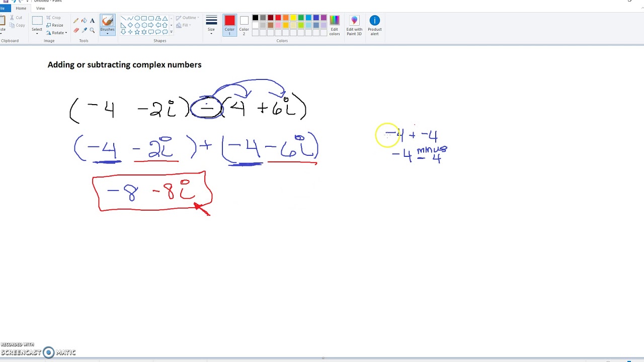The height and width of the screenshot is (362, 644).
Task: Open the shape Outline dropdown
Action: click(187, 18)
